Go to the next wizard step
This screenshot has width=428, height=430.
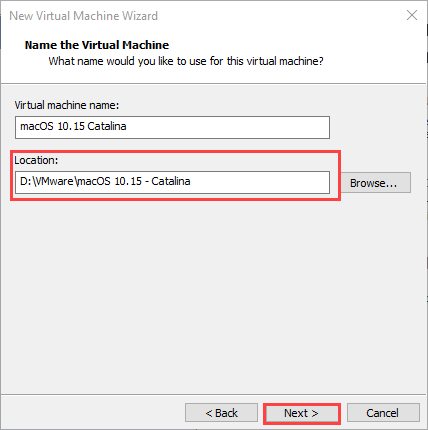tap(301, 413)
